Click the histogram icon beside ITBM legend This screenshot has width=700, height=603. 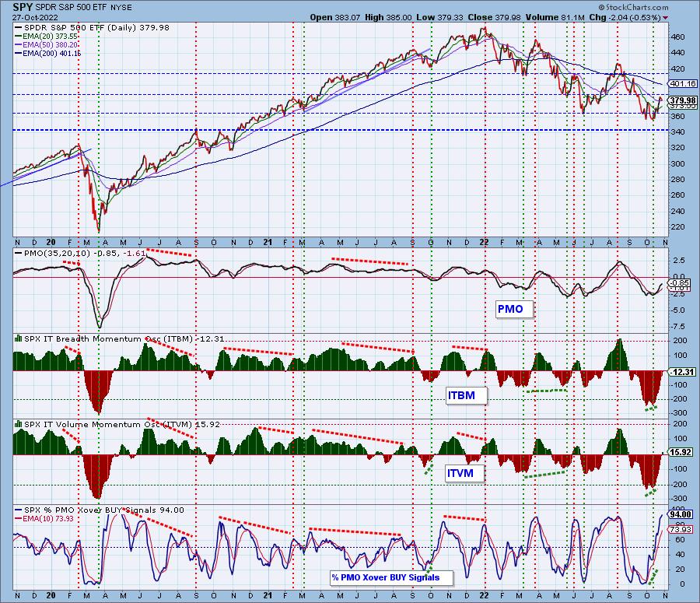[x=19, y=338]
